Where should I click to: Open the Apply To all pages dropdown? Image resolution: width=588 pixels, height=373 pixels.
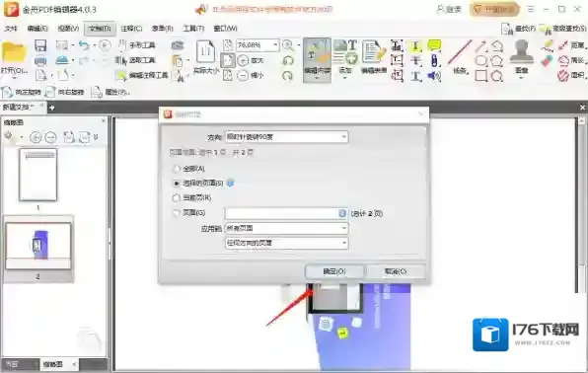[286, 229]
